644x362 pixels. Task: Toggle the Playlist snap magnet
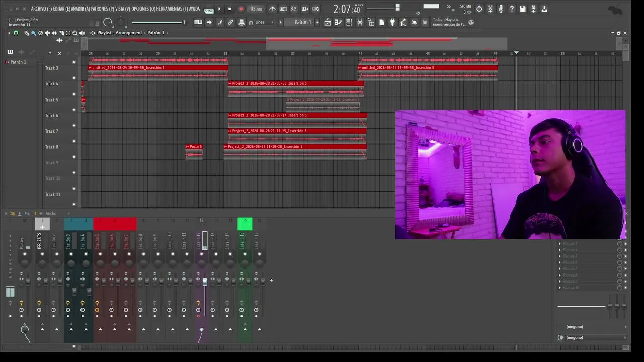[16, 33]
